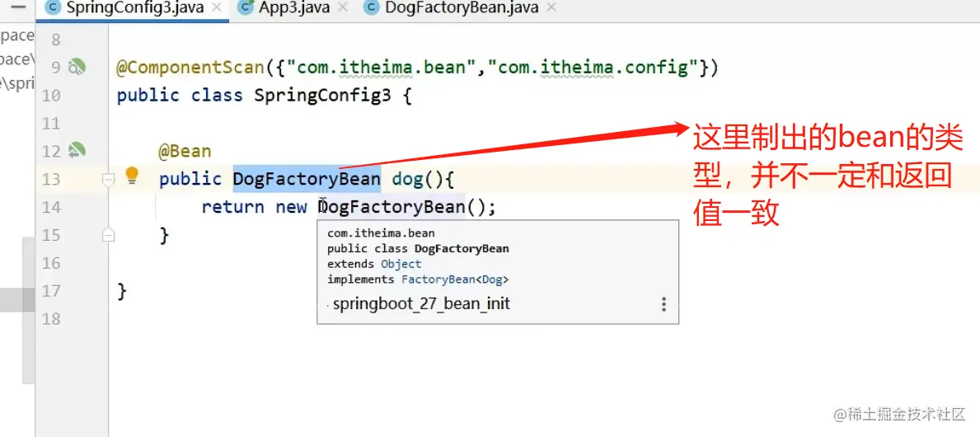Click line number 18 in the gutter

click(53, 319)
